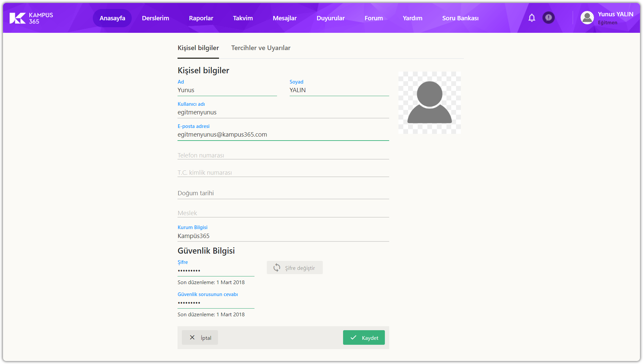Switch to Tercihler ve Uyarılar tab
The width and height of the screenshot is (643, 364).
tap(261, 48)
